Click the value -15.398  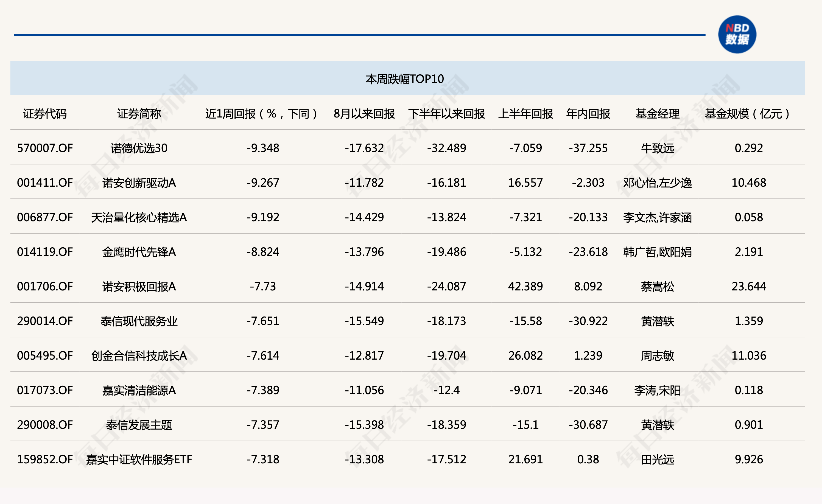[364, 425]
